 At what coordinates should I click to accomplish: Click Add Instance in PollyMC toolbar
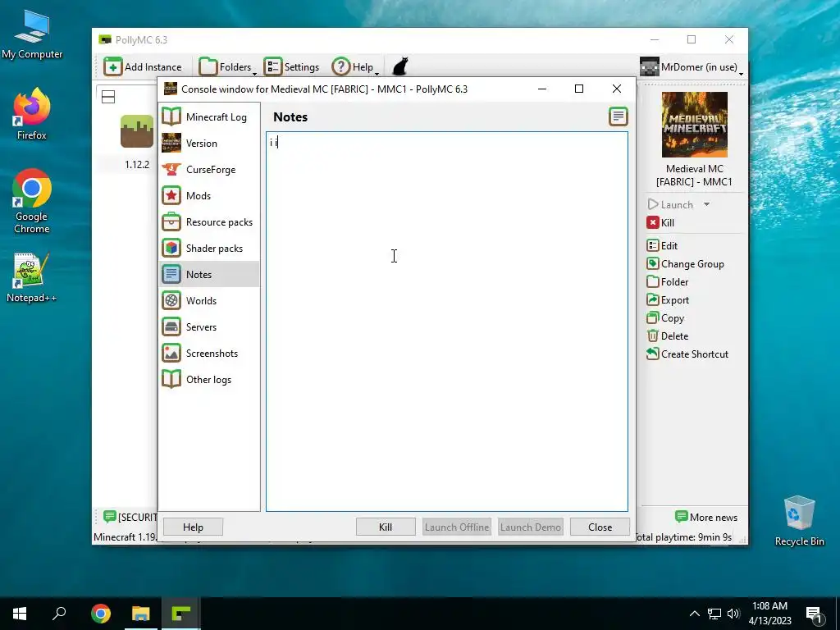click(x=143, y=67)
